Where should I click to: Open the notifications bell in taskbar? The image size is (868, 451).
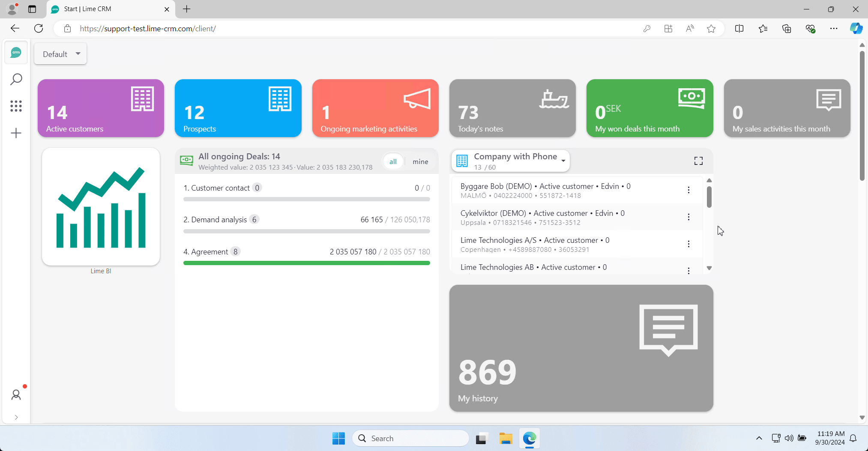(853, 438)
